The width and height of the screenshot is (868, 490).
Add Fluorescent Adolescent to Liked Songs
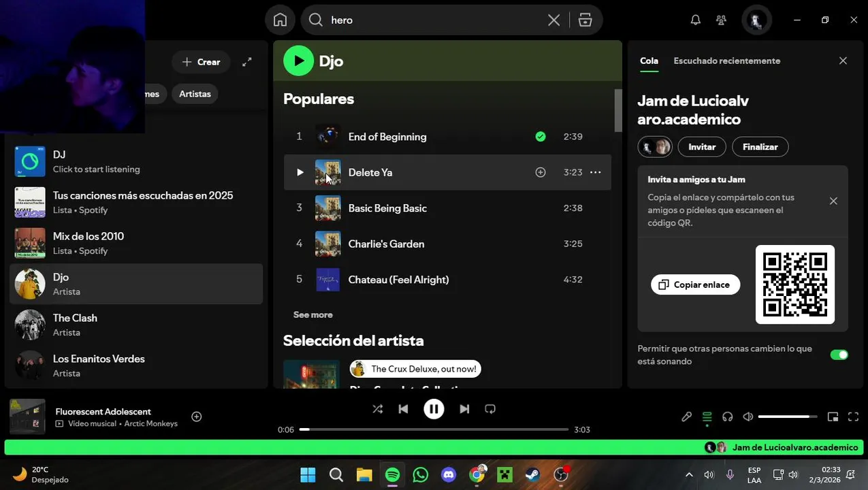(197, 416)
